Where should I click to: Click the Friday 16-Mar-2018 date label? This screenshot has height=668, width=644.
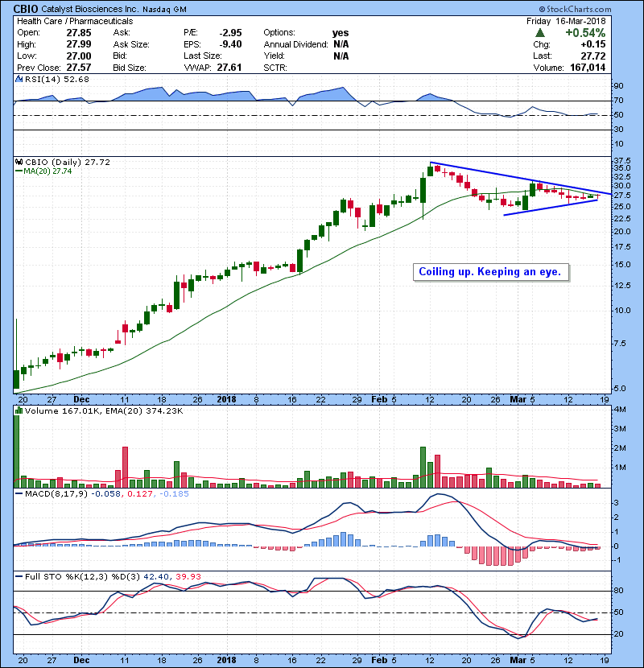566,21
